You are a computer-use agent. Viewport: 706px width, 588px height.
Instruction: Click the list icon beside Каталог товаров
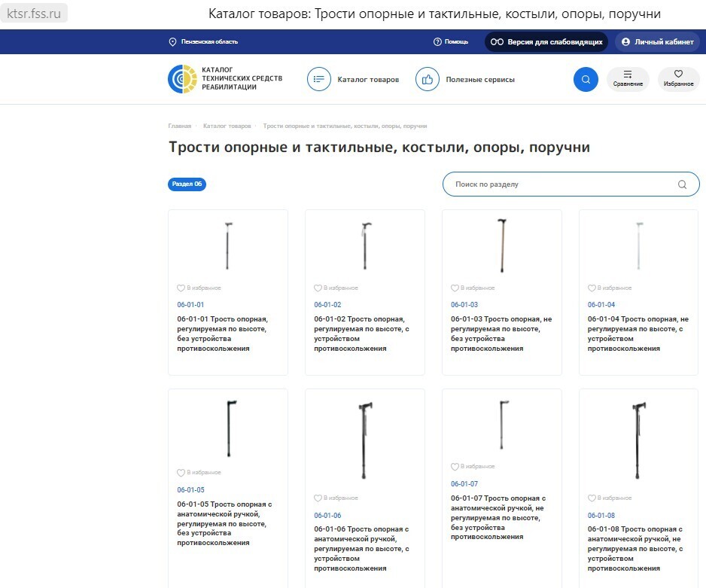coord(318,78)
